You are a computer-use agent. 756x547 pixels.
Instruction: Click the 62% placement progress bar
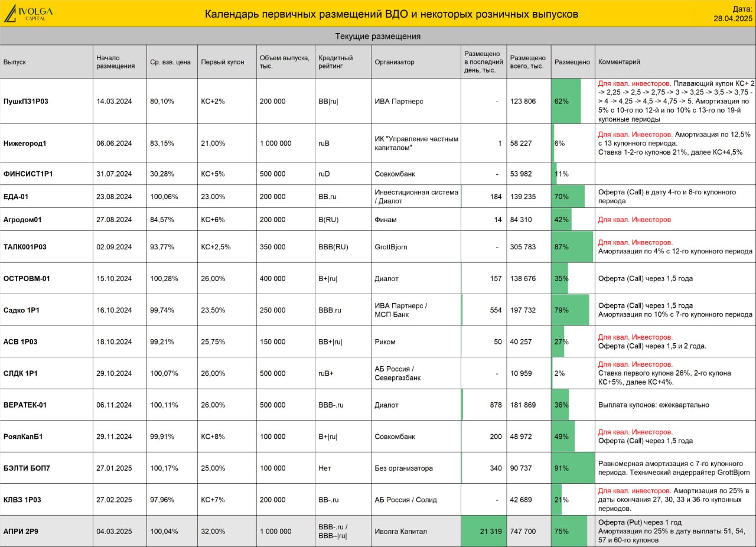click(x=566, y=101)
